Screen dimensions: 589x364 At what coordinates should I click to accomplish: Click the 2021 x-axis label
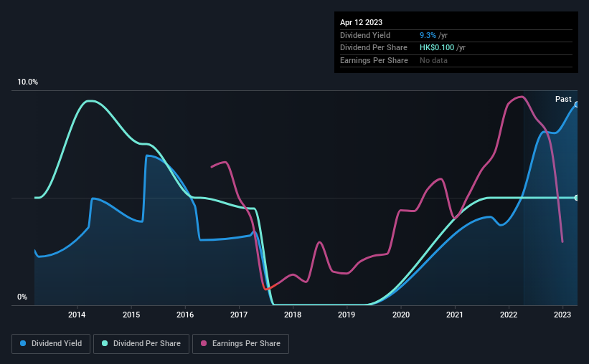click(455, 315)
